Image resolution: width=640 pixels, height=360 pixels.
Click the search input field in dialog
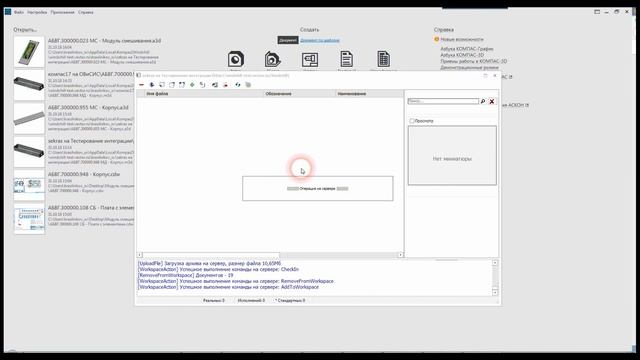click(x=443, y=101)
